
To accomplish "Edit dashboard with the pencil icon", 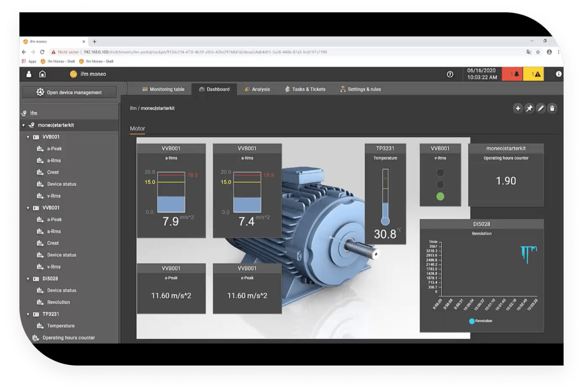I will coord(541,108).
